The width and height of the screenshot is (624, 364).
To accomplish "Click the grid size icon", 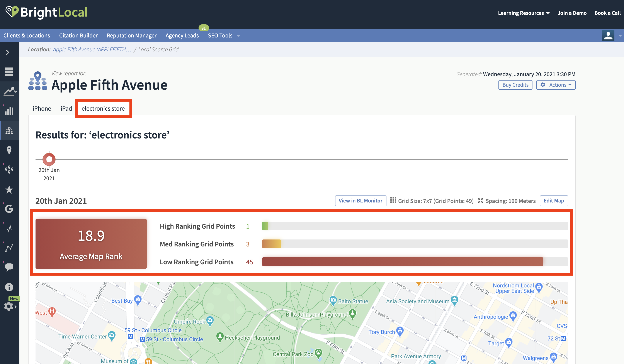I will (393, 200).
